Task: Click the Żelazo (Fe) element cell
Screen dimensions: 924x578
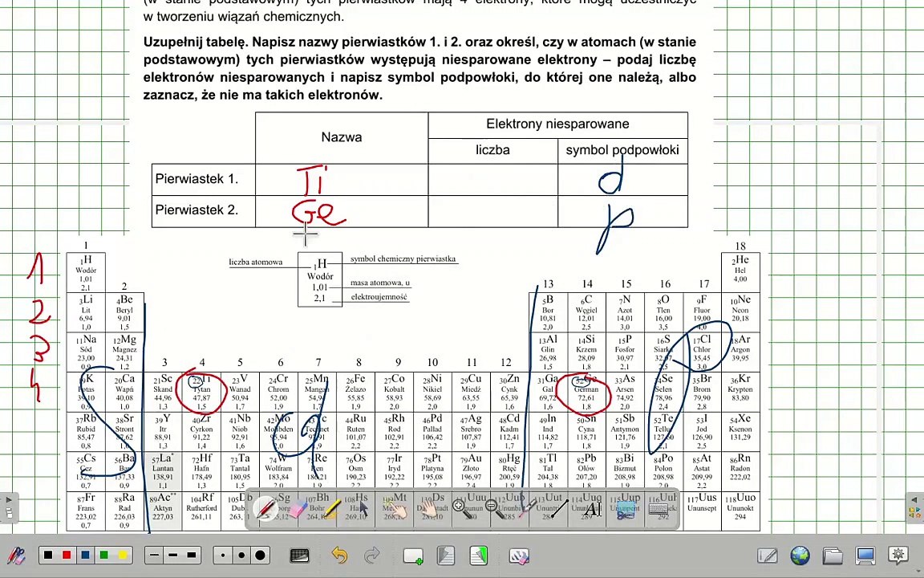Action: coord(356,392)
